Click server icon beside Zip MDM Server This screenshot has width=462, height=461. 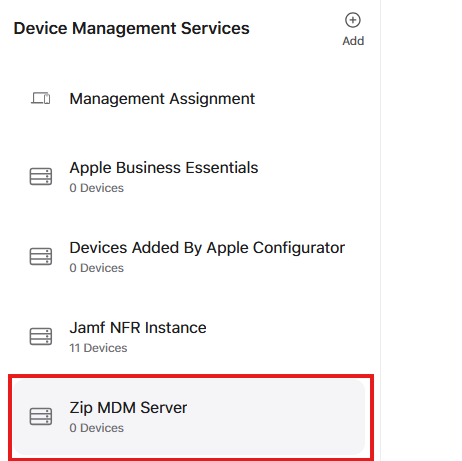pos(41,416)
